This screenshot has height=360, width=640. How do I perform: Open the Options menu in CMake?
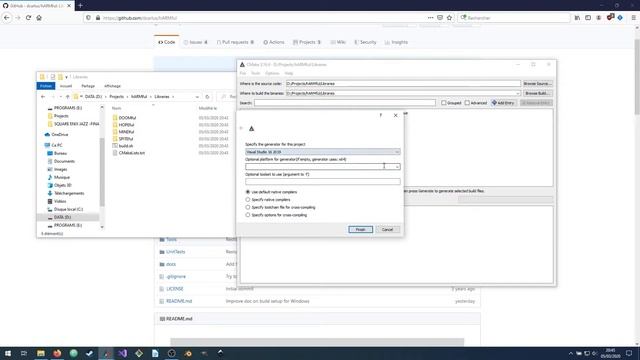(x=272, y=73)
